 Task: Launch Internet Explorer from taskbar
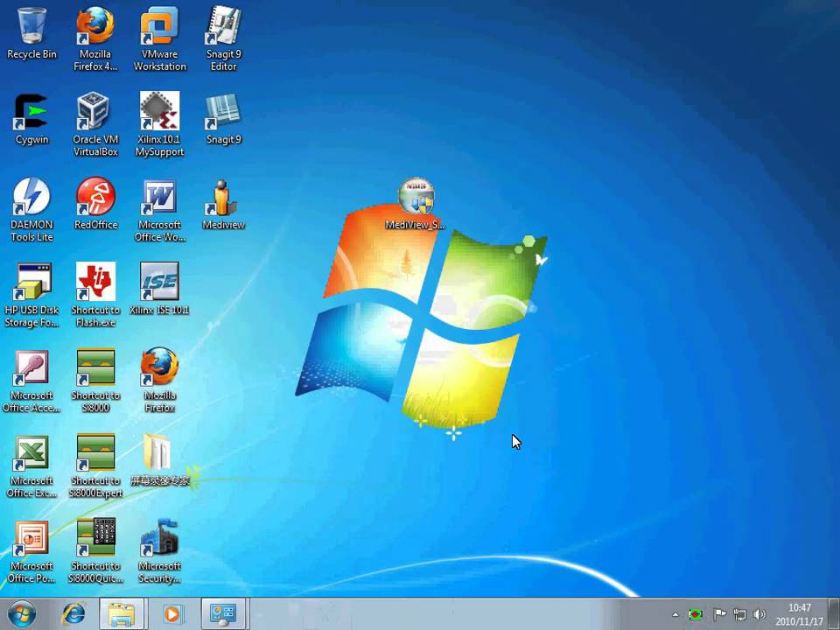[73, 614]
